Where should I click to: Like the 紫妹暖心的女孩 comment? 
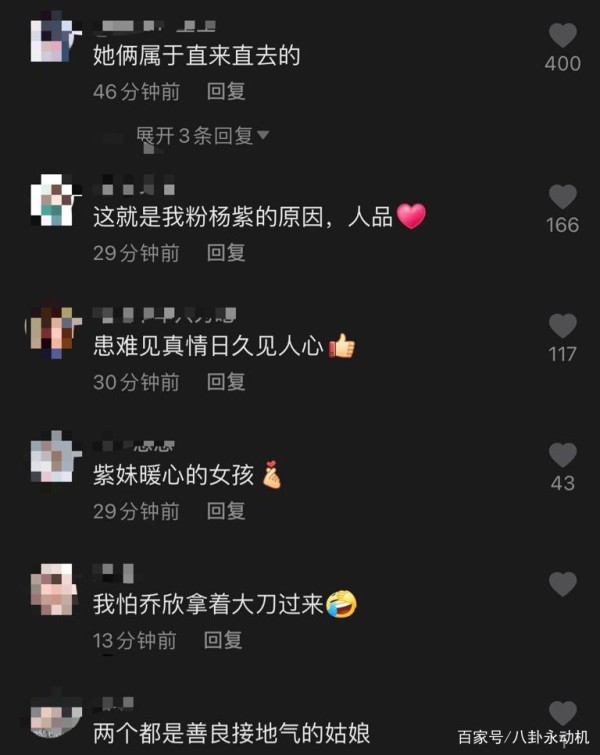coord(562,455)
